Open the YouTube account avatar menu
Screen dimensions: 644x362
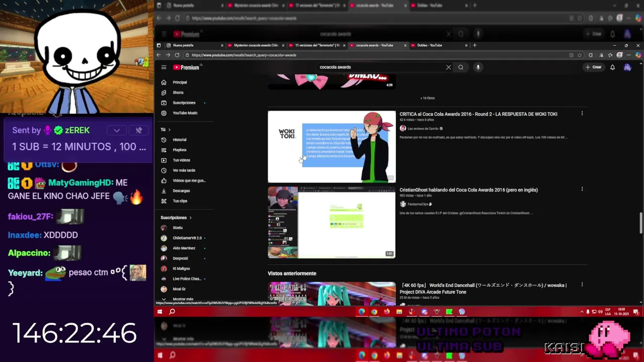click(x=627, y=67)
